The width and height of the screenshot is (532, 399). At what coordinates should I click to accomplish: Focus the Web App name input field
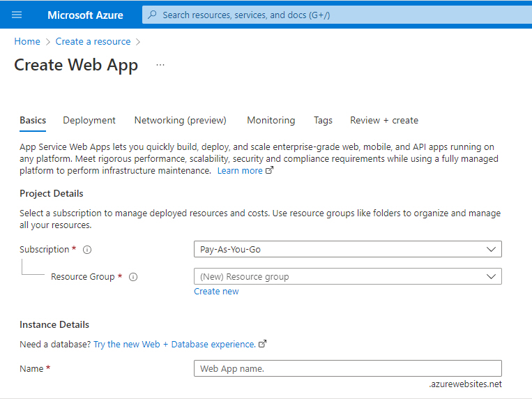[x=348, y=368]
